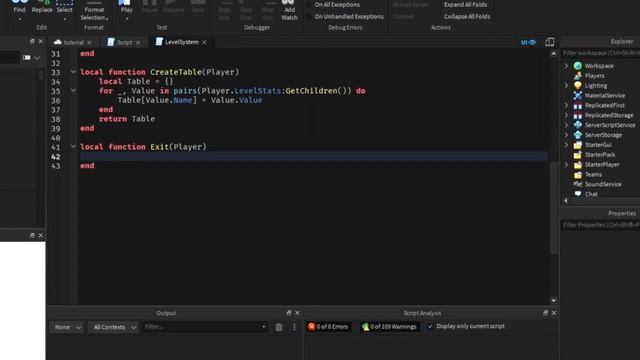The image size is (640, 360).
Task: Open Output panel three-dot options menu
Action: (x=294, y=327)
